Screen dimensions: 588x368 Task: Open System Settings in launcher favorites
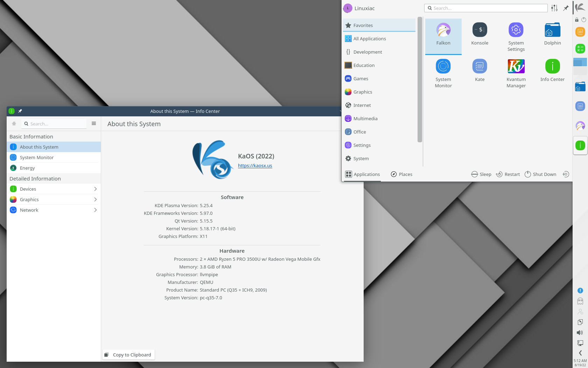click(x=516, y=37)
